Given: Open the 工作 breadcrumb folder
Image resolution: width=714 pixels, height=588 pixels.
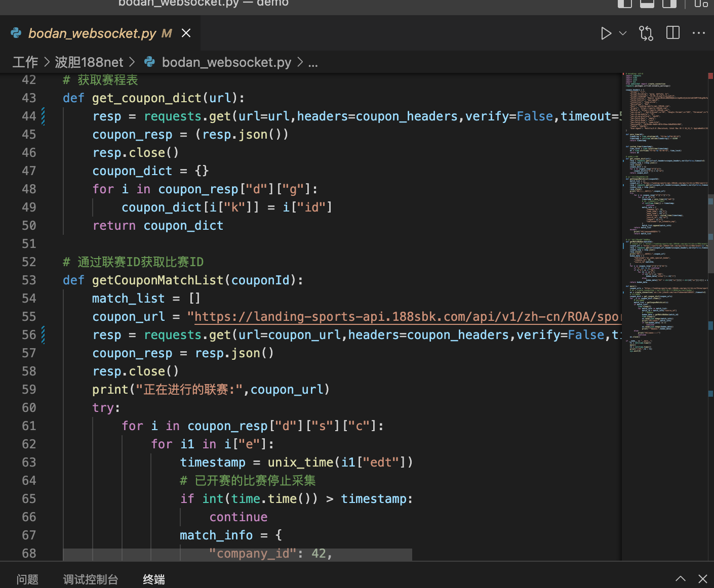Looking at the screenshot, I should point(25,62).
